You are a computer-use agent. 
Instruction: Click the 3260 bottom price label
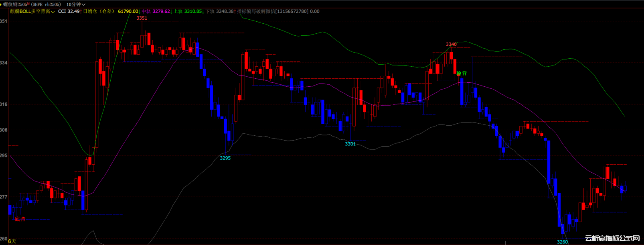tap(563, 242)
